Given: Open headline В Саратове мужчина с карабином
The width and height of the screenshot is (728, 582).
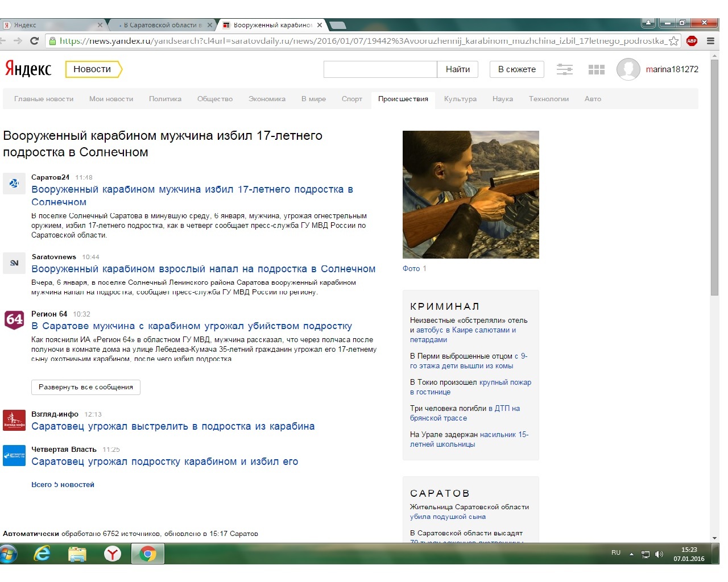Looking at the screenshot, I should [192, 326].
